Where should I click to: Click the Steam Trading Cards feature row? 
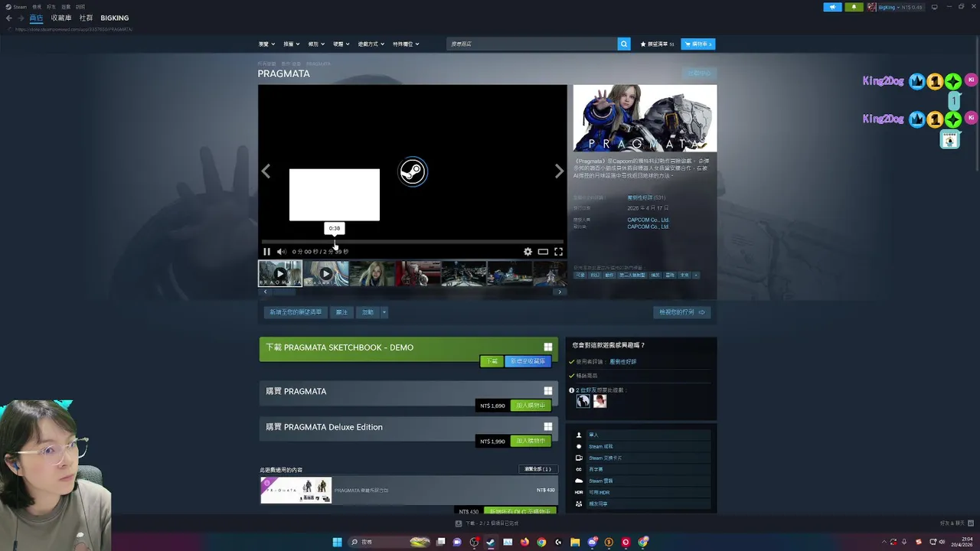(x=642, y=458)
